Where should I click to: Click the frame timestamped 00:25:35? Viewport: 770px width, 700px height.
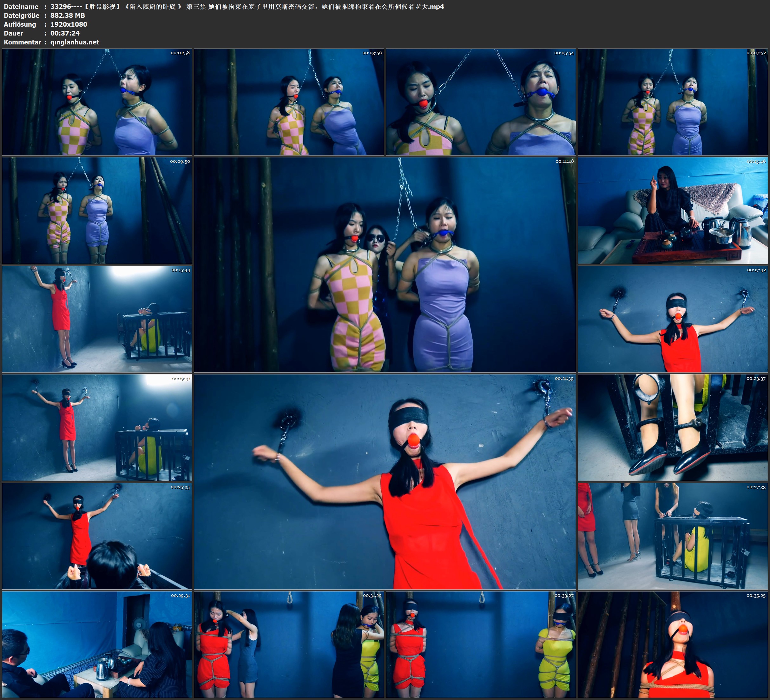[97, 536]
